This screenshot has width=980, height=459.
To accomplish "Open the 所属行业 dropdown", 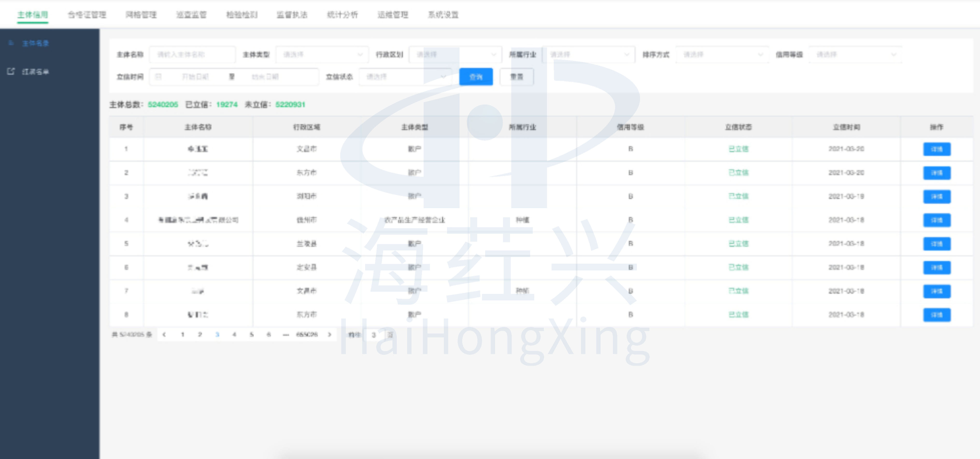I will 588,54.
